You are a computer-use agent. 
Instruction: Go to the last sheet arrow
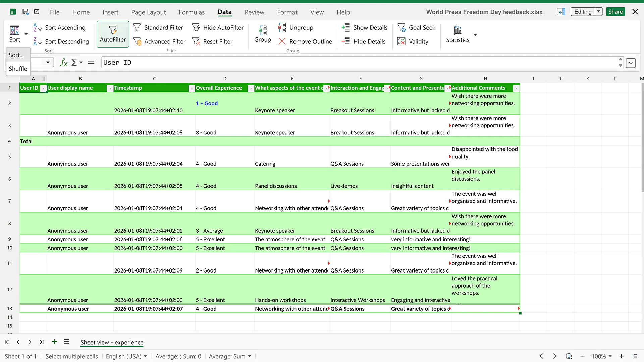point(42,342)
